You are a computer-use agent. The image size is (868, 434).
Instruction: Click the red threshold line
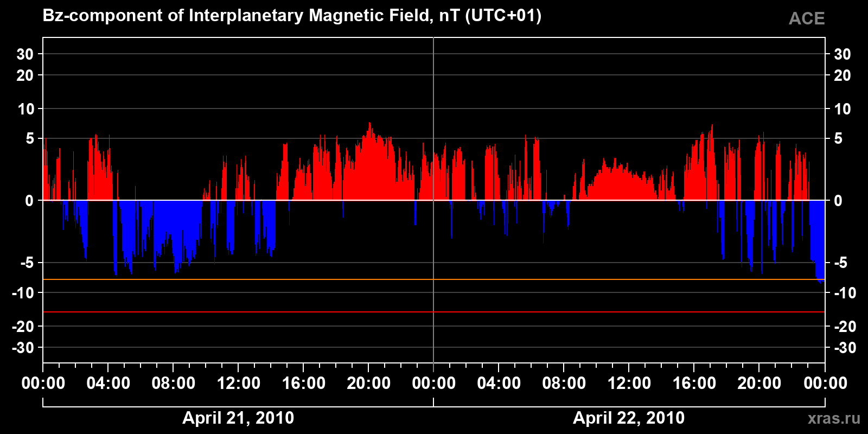[434, 312]
